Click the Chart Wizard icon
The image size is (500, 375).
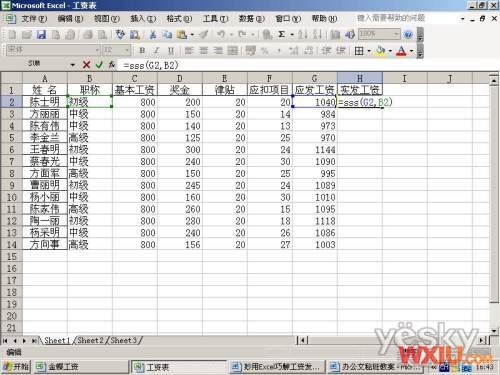[335, 34]
